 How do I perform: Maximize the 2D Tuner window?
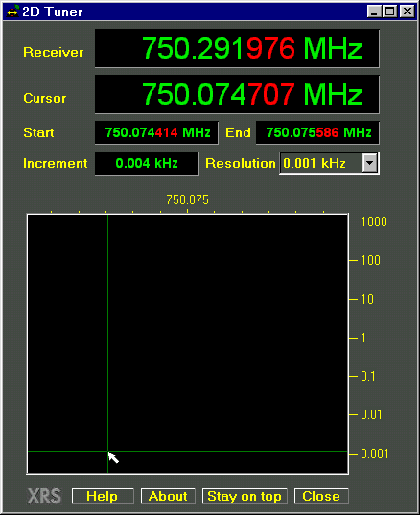click(x=389, y=12)
